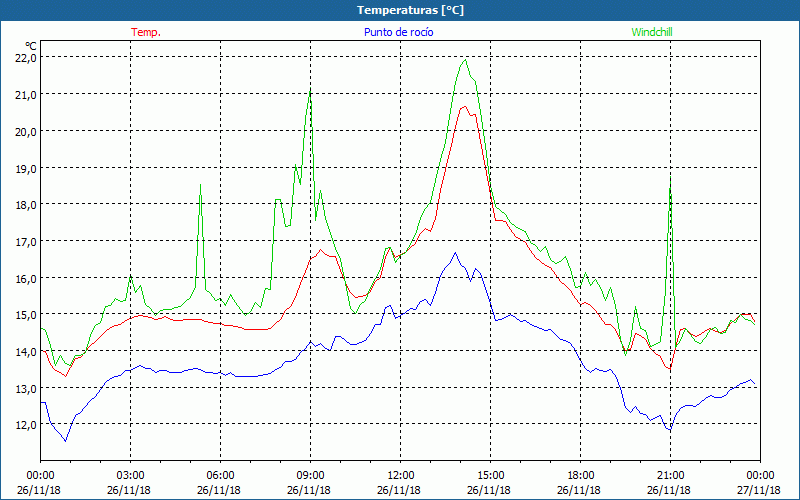Click the 14,0 y-axis value
Image resolution: width=800 pixels, height=500 pixels.
(26, 351)
